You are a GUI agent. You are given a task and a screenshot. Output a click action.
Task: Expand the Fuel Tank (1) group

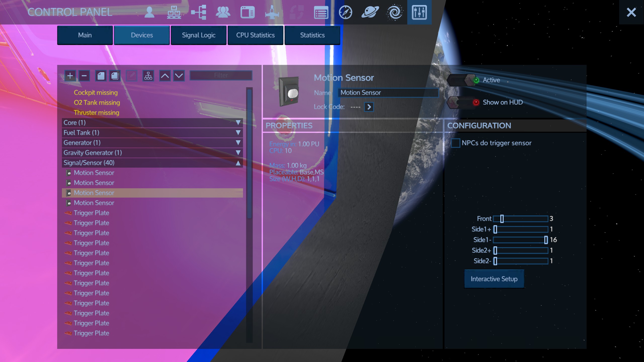click(x=152, y=133)
